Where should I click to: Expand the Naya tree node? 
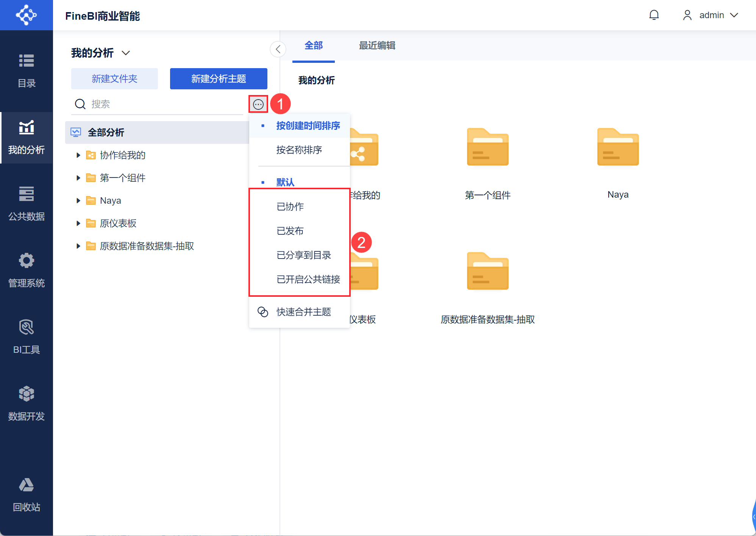pyautogui.click(x=78, y=201)
